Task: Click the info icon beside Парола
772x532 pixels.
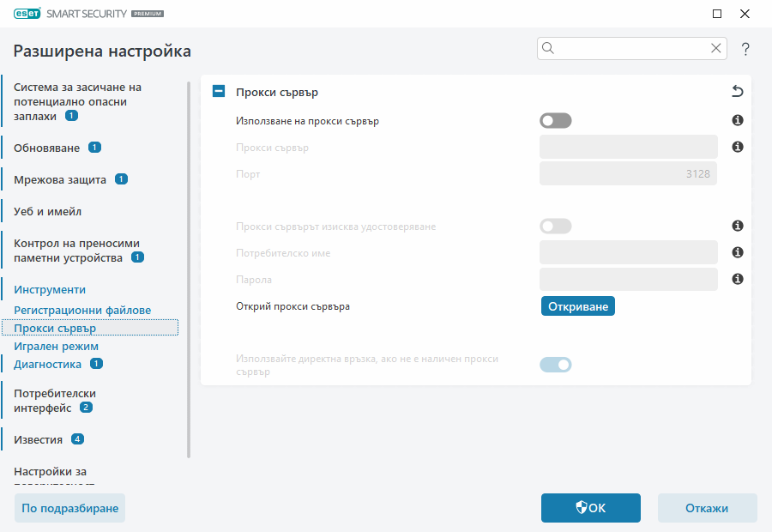Action: [x=737, y=279]
